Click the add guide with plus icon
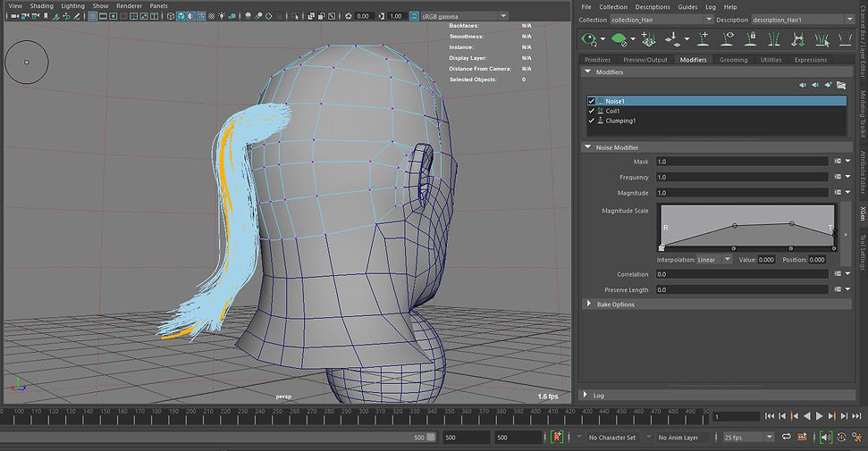Viewport: 868px width, 451px height. (x=703, y=38)
